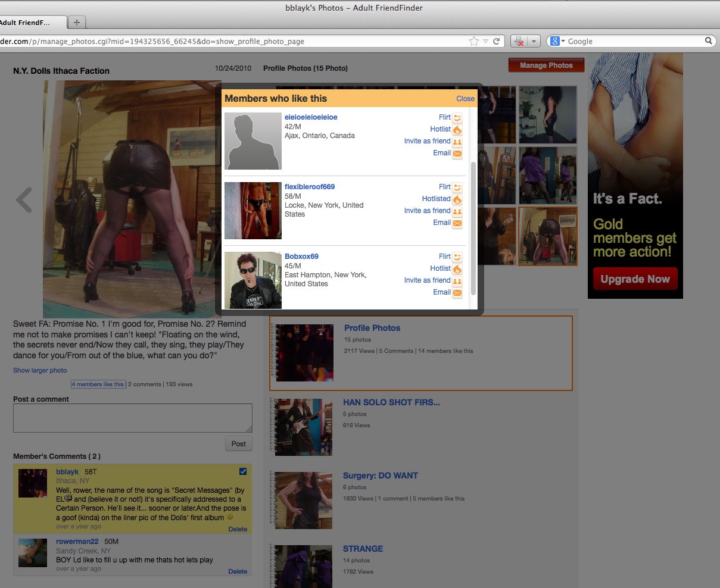Open the dropdown next to the download button

tap(533, 41)
